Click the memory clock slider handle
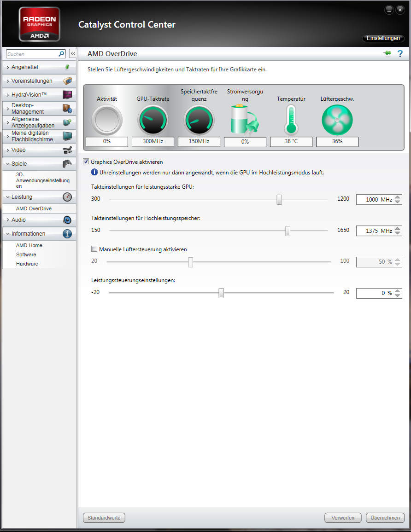The width and height of the screenshot is (411, 532). [x=288, y=231]
